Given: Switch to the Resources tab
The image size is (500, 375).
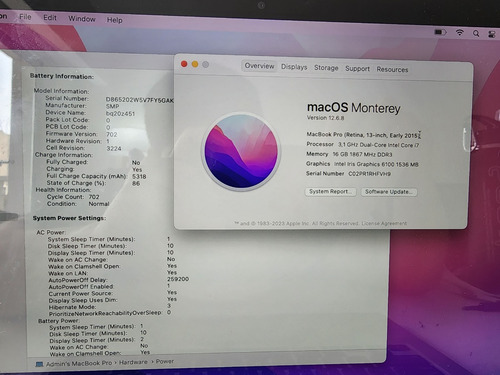Looking at the screenshot, I should 392,69.
